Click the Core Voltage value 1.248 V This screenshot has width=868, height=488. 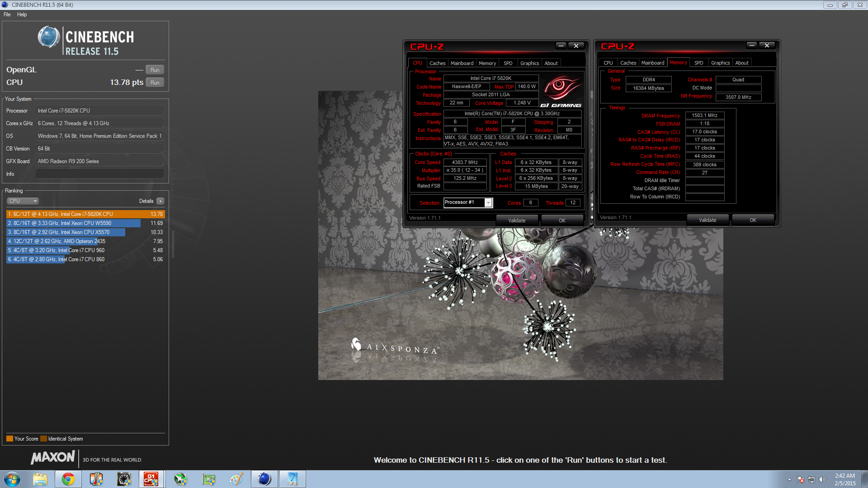click(522, 103)
